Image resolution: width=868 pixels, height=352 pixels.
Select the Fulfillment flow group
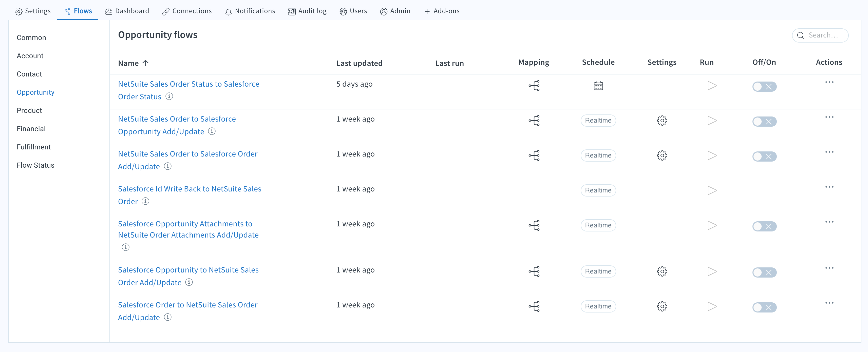point(34,147)
